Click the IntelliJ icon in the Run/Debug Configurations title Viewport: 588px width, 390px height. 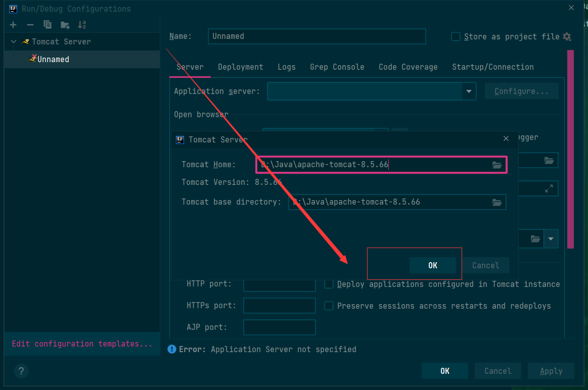[x=13, y=9]
